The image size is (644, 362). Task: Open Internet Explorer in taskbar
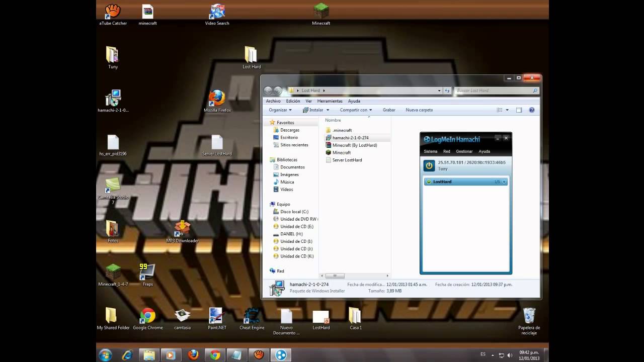coord(127,354)
